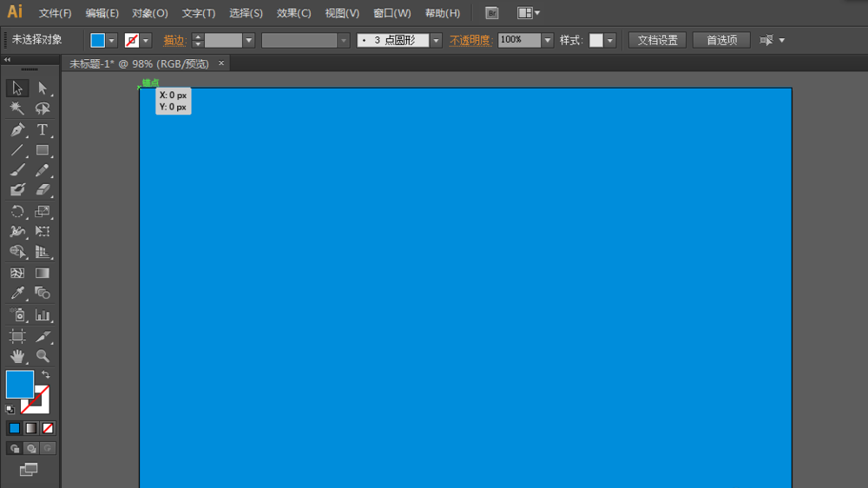Open the variable width profile dropdown
The height and width of the screenshot is (488, 868).
[x=344, y=41]
